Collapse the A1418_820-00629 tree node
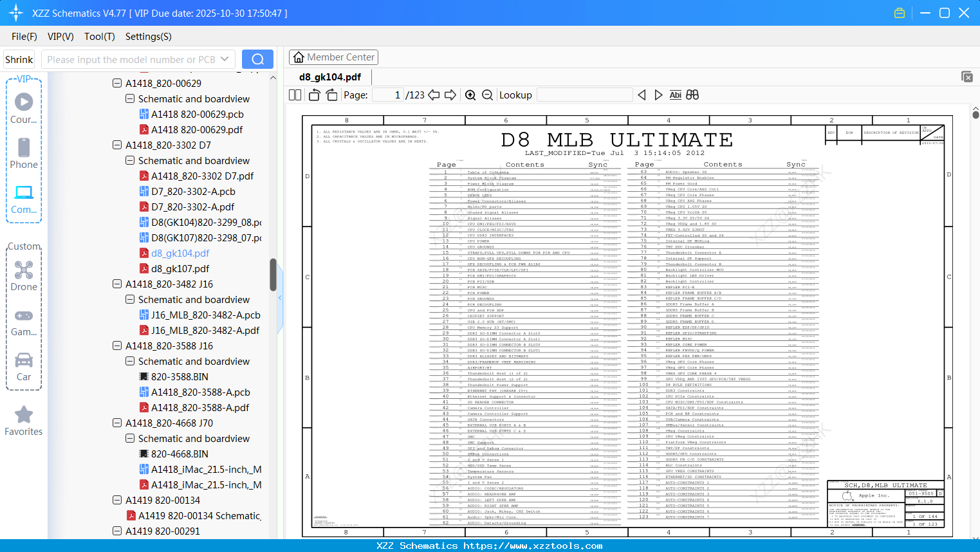Viewport: 980px width, 552px height. pos(117,84)
